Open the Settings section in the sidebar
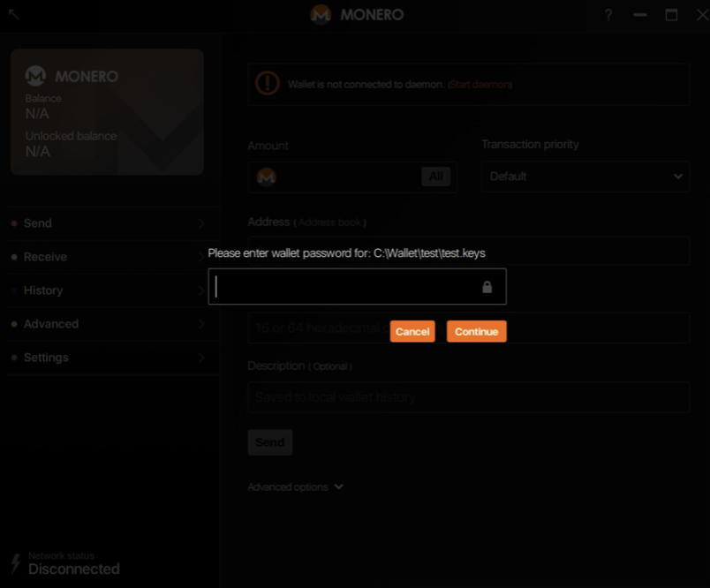Viewport: 710px width, 588px height. 47,358
